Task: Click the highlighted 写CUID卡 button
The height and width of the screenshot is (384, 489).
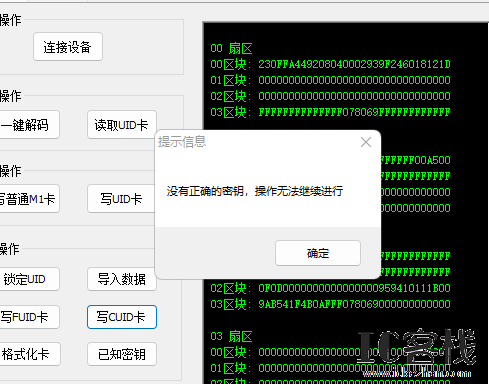Action: click(122, 317)
